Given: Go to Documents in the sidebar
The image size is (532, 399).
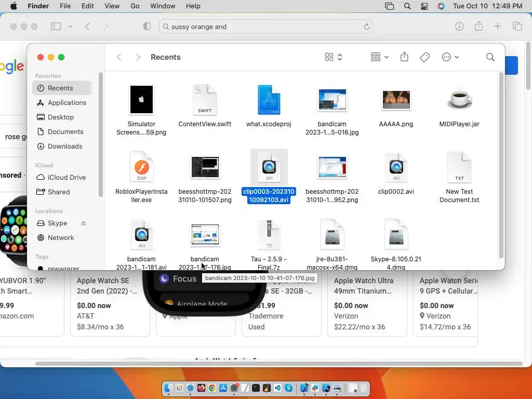Looking at the screenshot, I should (x=62, y=131).
